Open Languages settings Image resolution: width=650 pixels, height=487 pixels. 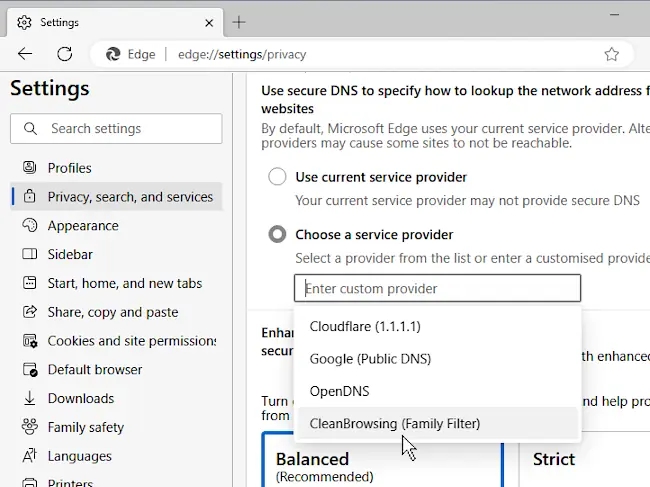tap(116, 456)
